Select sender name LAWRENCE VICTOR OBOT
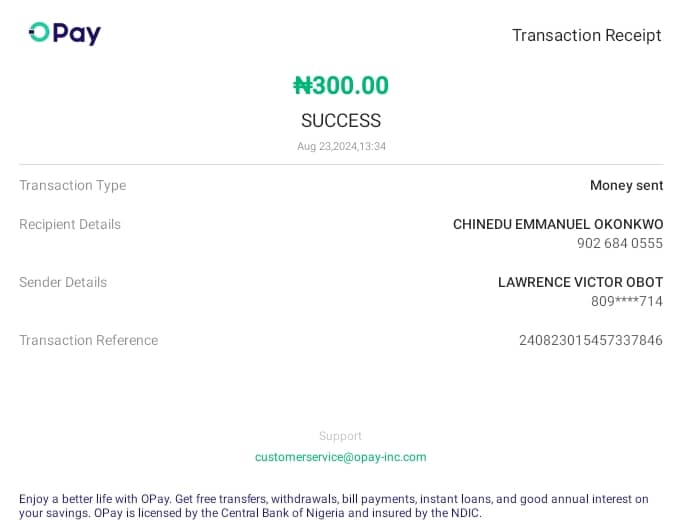682x521 pixels. tap(580, 282)
